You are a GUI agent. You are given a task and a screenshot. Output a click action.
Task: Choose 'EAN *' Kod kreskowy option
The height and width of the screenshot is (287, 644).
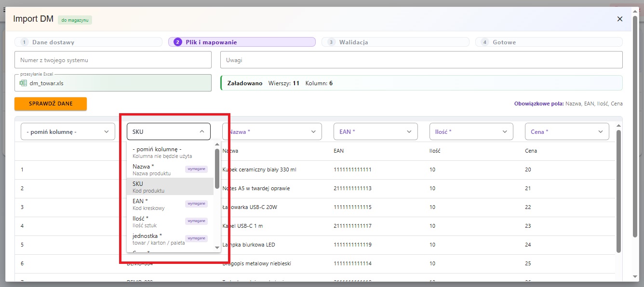pos(170,204)
